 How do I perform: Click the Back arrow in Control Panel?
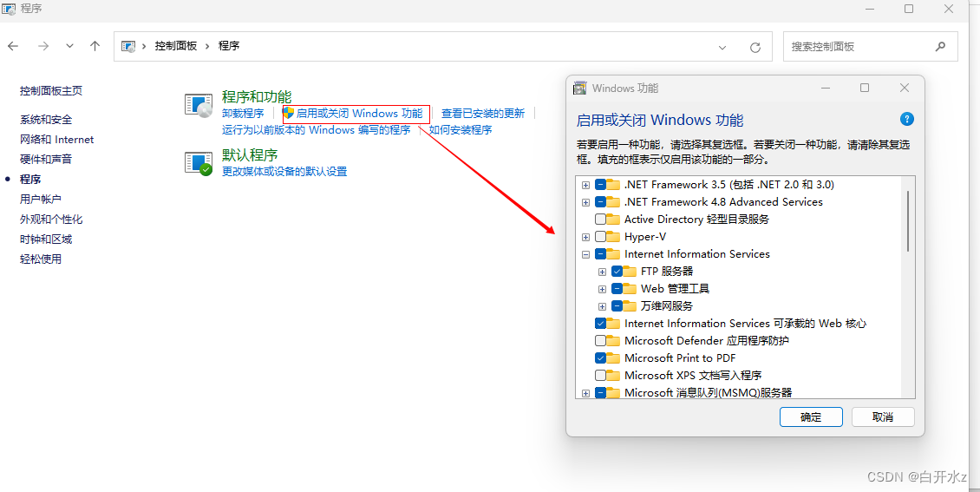click(x=13, y=46)
